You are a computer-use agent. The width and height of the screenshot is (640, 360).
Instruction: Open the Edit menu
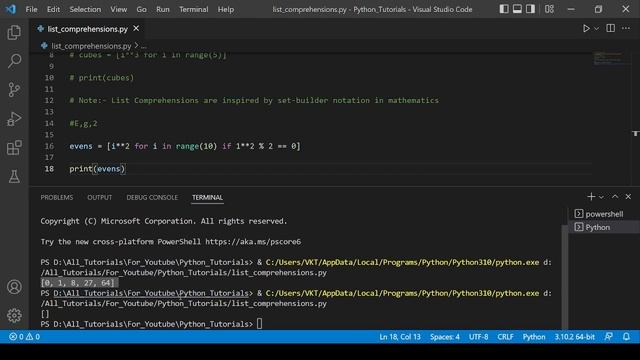pos(53,9)
